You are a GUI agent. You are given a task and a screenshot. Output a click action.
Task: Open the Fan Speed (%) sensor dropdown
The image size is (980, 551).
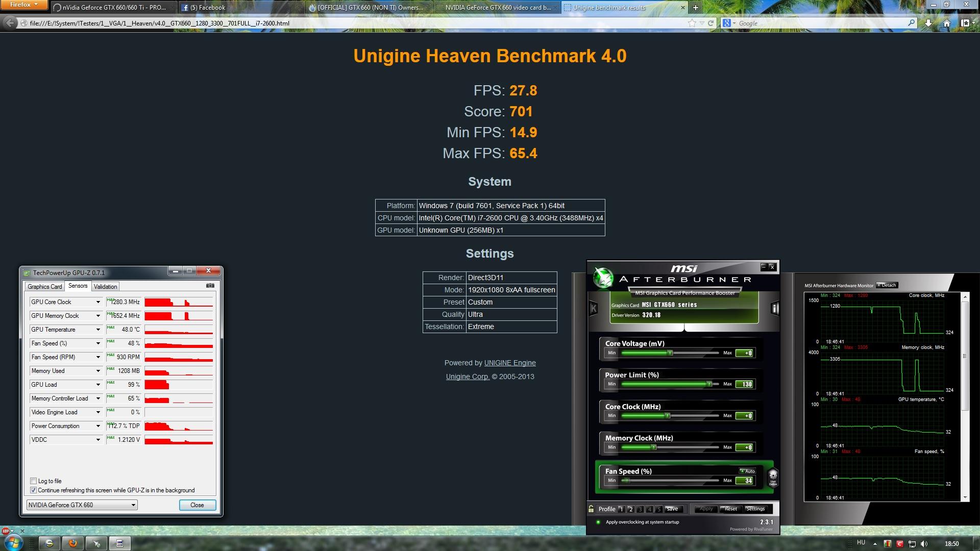(98, 343)
